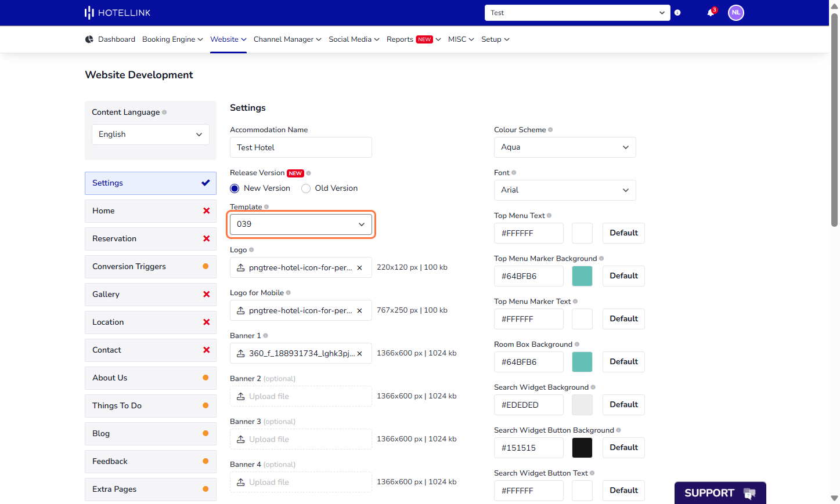Click the Accommodation Name input field
This screenshot has width=840, height=504.
(x=301, y=147)
